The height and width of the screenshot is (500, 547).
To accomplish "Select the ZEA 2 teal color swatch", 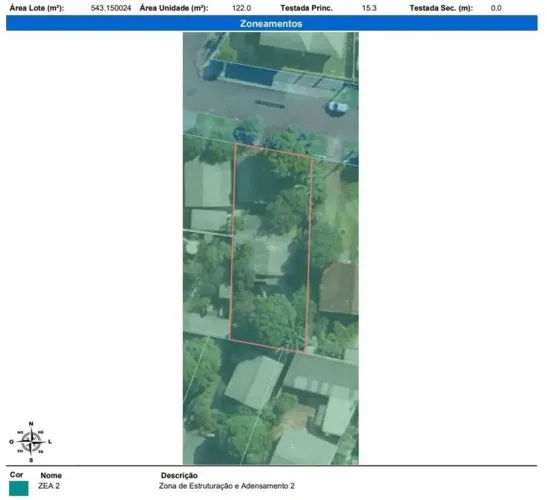I will click(18, 488).
